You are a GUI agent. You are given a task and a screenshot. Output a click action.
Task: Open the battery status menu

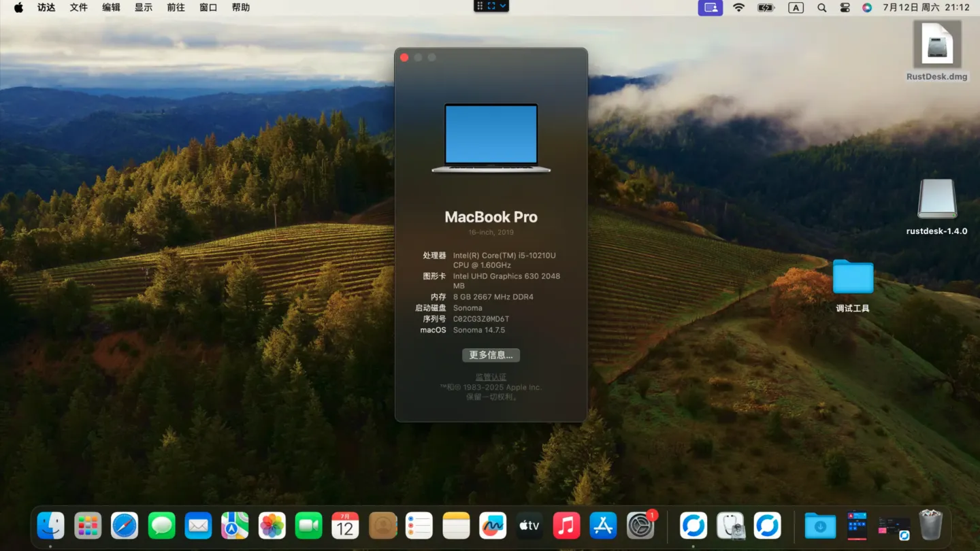[x=766, y=7]
